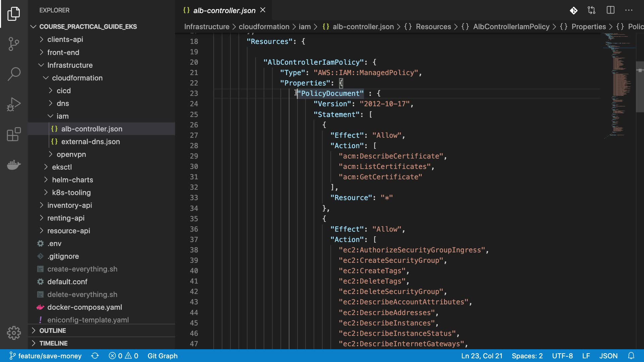This screenshot has width=644, height=362.
Task: Click the JSON language mode selector
Action: coord(608,356)
